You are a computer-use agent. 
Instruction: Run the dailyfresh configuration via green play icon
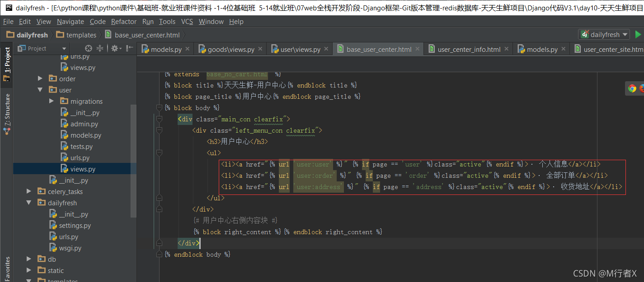(638, 34)
